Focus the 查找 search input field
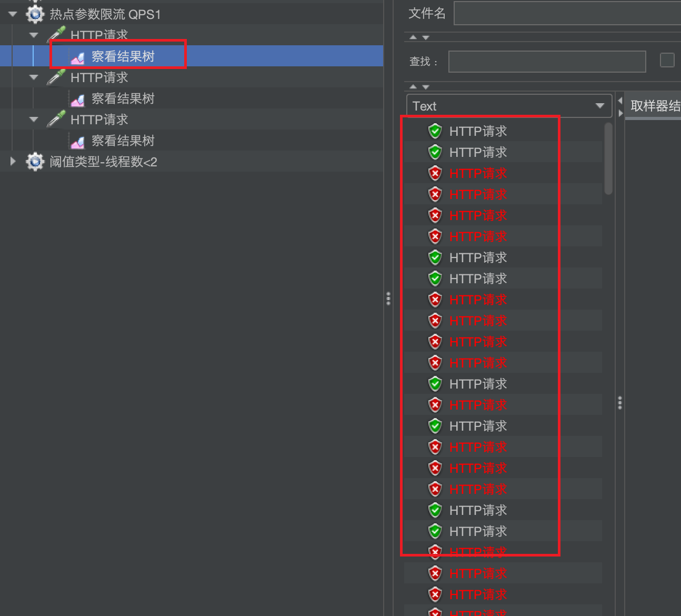Screen dimensions: 681x616 [547, 62]
